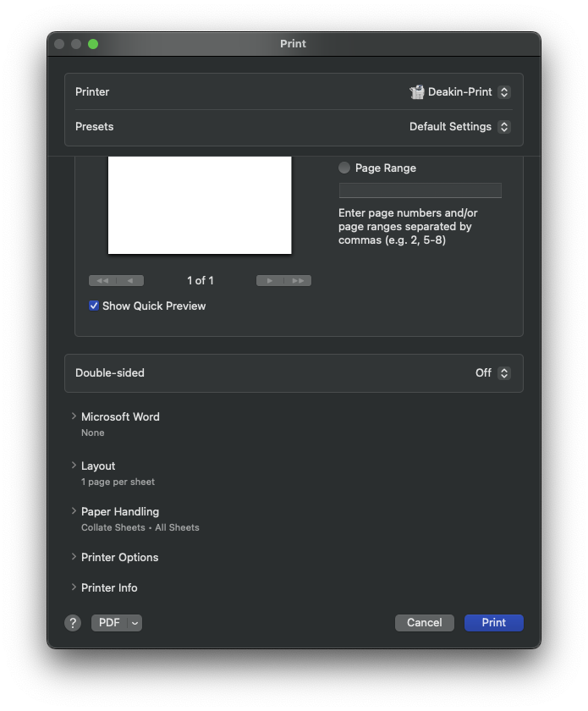
Task: Click the help question mark button
Action: [73, 623]
